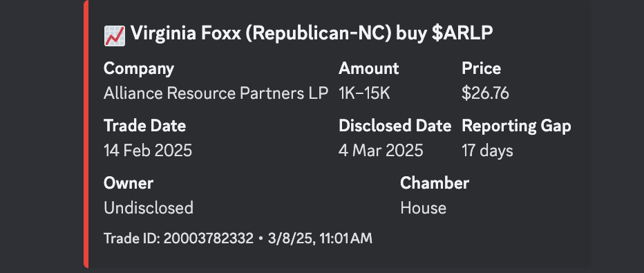
Task: Click the 4 Mar 2025 disclosed date
Action: click(x=381, y=151)
